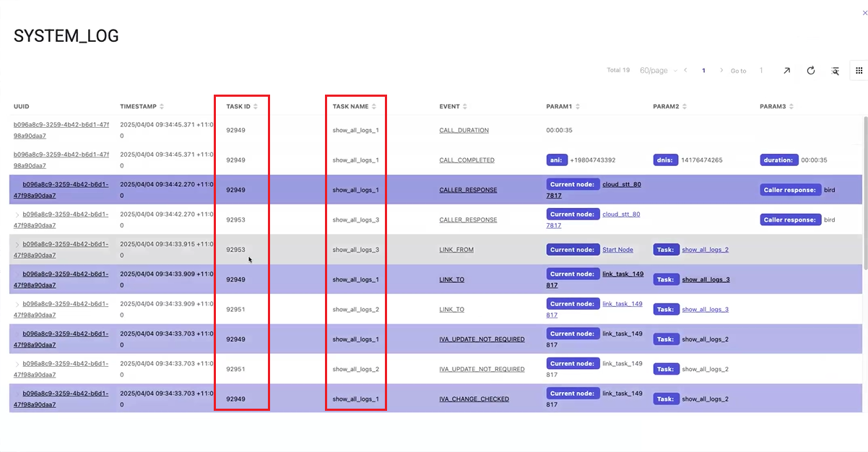Refresh the system log table
This screenshot has width=868, height=452.
pyautogui.click(x=811, y=71)
